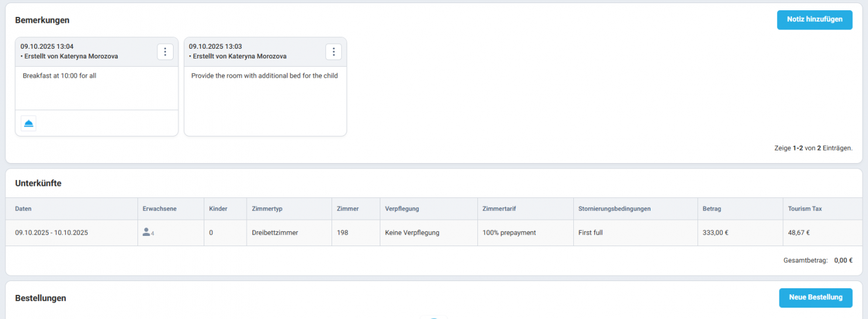Click the Kinder column header

click(x=218, y=209)
